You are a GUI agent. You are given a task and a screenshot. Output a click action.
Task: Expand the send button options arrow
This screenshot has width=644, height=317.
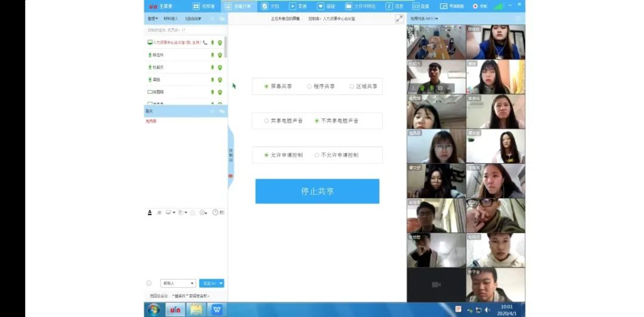click(x=221, y=283)
